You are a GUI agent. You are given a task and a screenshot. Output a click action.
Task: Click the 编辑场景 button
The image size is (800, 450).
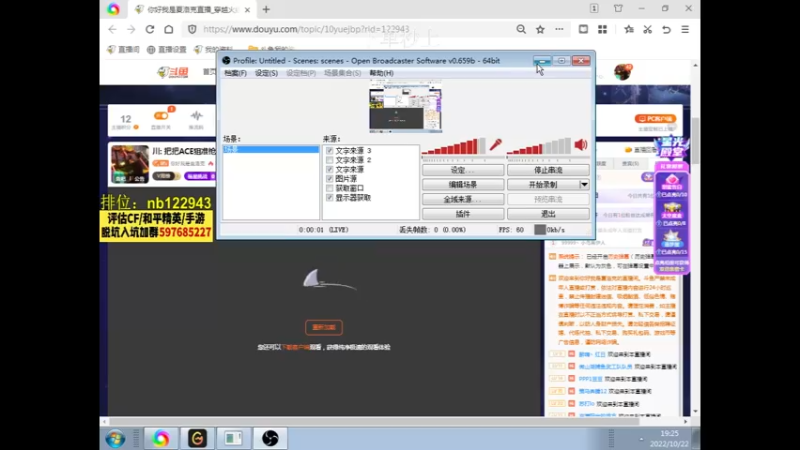point(463,185)
